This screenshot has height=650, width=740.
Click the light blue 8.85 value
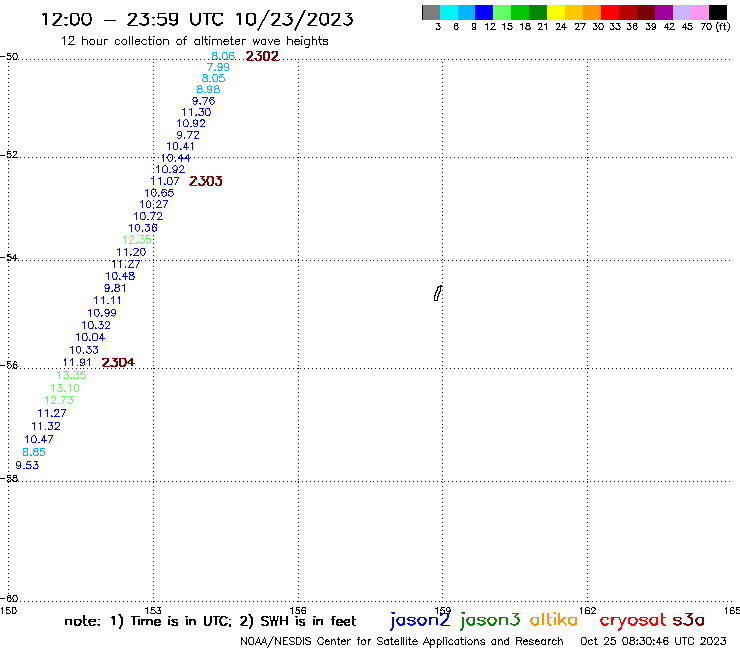pyautogui.click(x=34, y=452)
